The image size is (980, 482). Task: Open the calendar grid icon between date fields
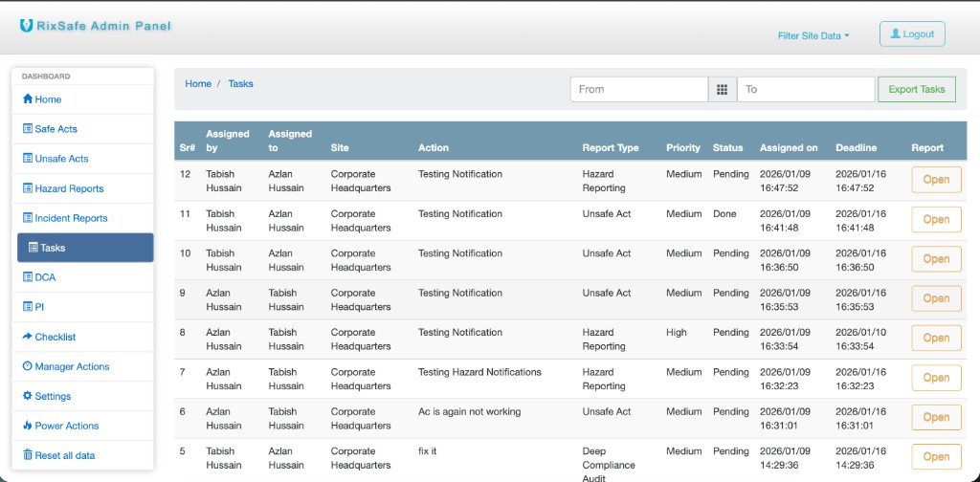click(x=722, y=89)
